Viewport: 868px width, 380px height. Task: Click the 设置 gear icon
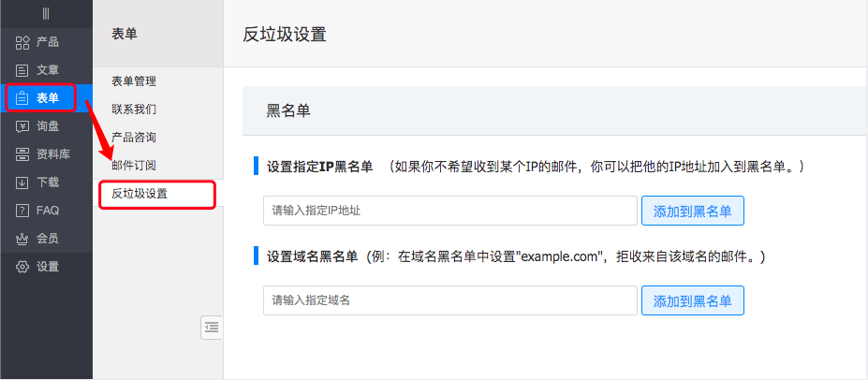click(22, 267)
